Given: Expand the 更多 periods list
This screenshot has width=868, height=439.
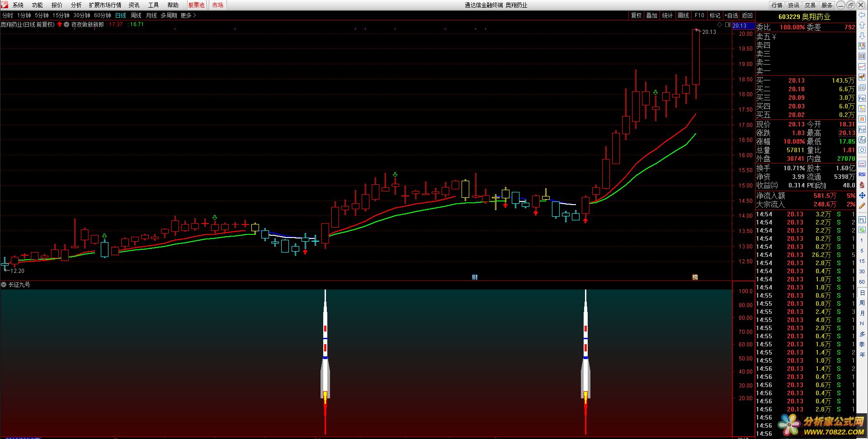Looking at the screenshot, I should click(189, 15).
